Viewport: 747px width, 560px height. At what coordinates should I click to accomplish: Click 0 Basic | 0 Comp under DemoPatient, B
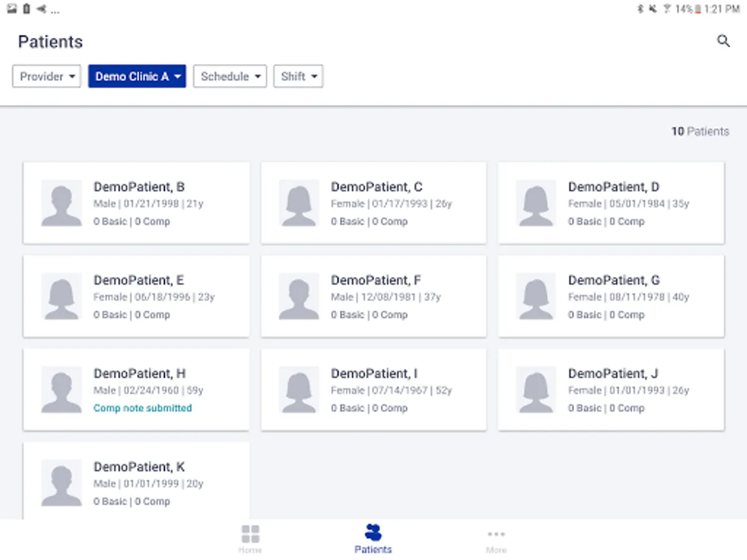pos(131,222)
